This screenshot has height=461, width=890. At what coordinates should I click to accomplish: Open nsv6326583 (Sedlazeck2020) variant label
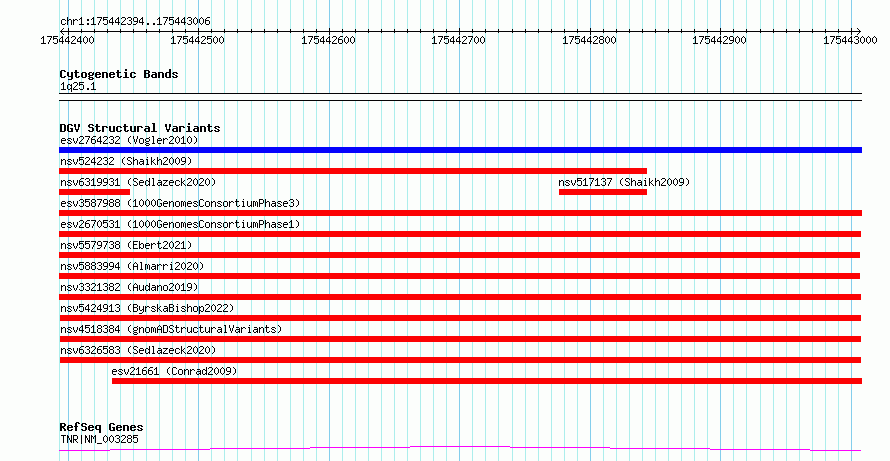click(138, 350)
